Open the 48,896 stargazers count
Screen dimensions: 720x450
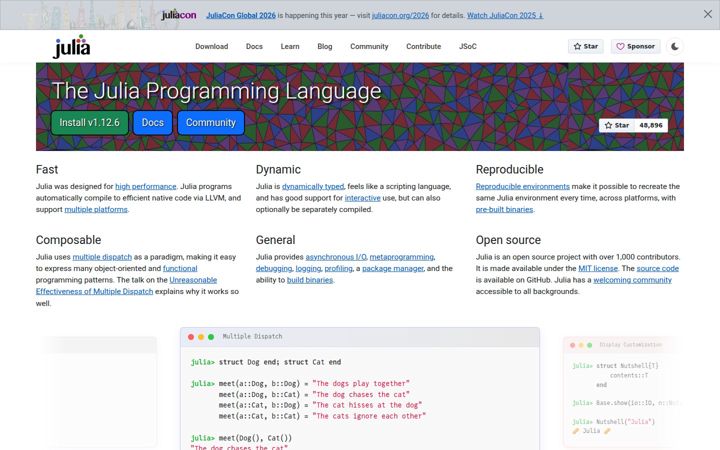tap(651, 125)
